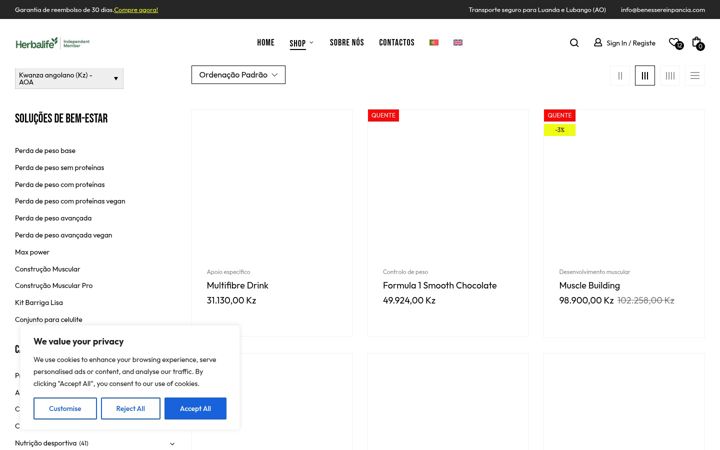Open Max power category
Viewport: 720px width, 450px height.
(x=32, y=252)
